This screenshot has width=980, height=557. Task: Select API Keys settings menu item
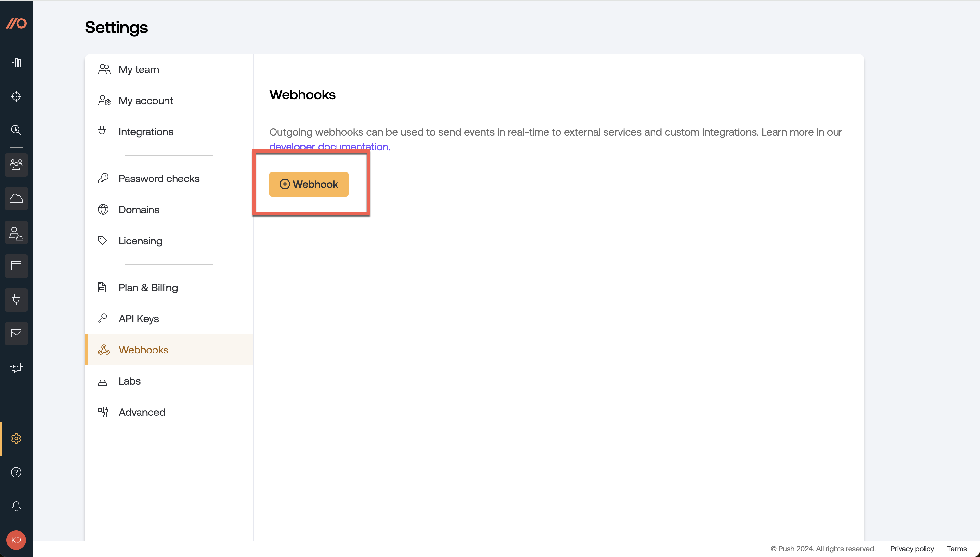click(x=139, y=319)
